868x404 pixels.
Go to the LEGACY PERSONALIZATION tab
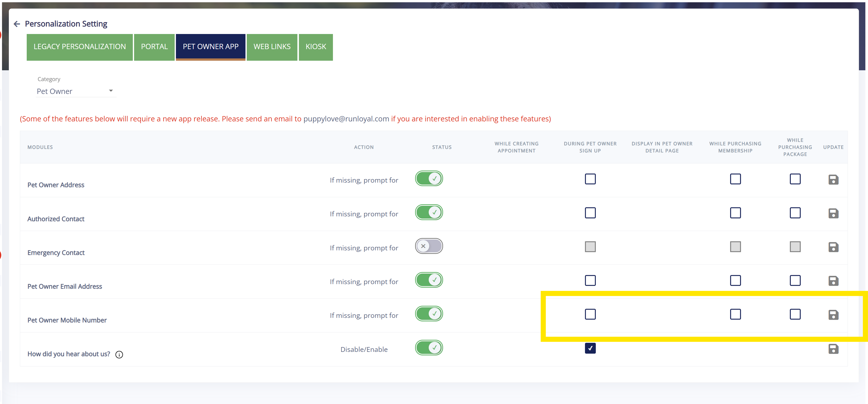[x=80, y=47]
